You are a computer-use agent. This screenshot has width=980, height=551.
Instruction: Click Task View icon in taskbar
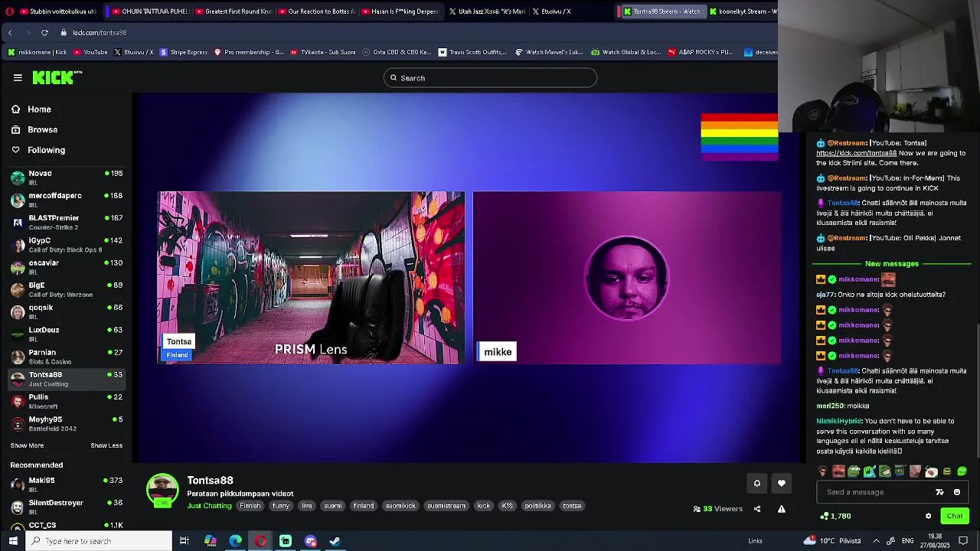[x=185, y=541]
